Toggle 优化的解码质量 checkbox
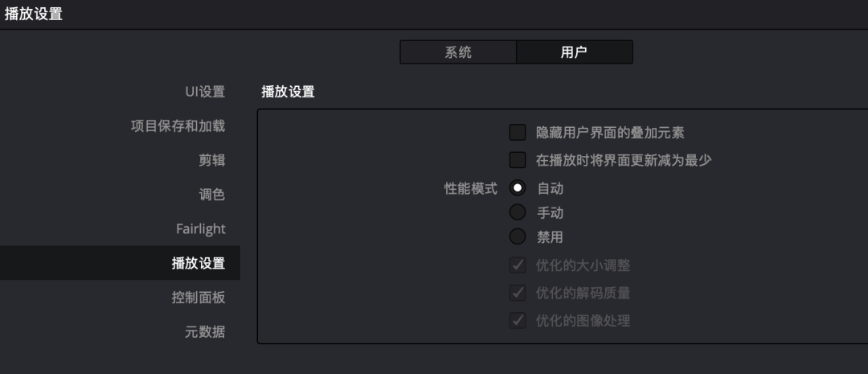This screenshot has height=374, width=868. tap(518, 293)
